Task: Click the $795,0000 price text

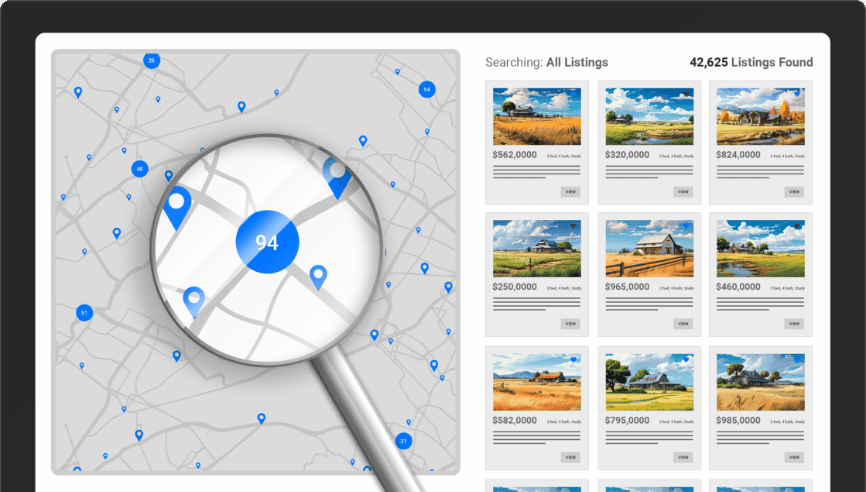Action: coord(627,421)
